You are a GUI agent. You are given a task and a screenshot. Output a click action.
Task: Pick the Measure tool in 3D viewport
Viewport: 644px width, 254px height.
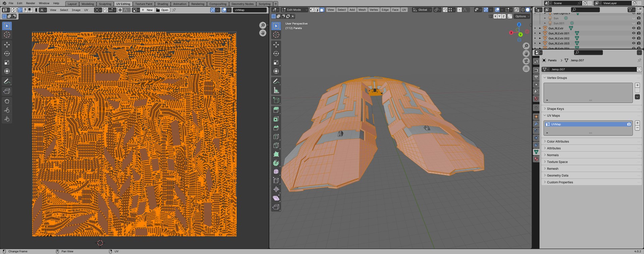coord(276,90)
